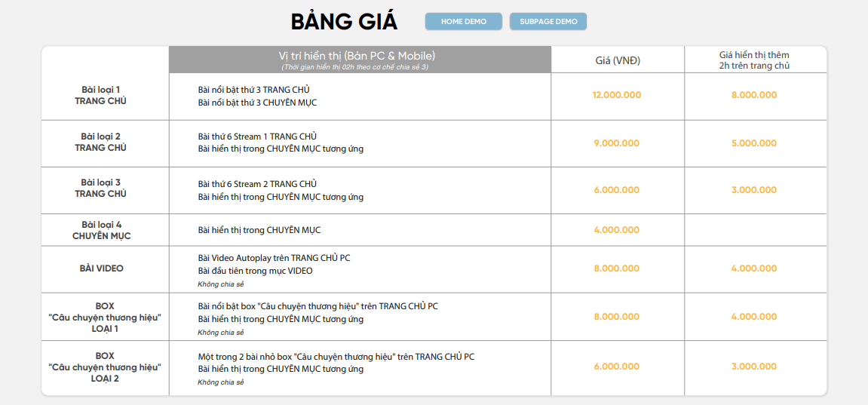Click the 'Giá (VNĐ)' column header
This screenshot has height=405, width=868.
[617, 61]
